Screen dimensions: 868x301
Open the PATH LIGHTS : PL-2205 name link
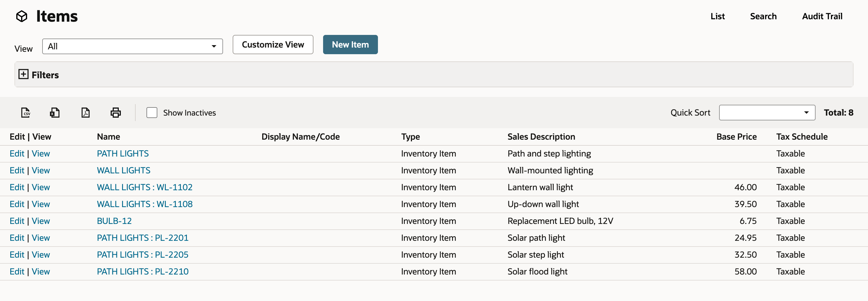point(143,255)
